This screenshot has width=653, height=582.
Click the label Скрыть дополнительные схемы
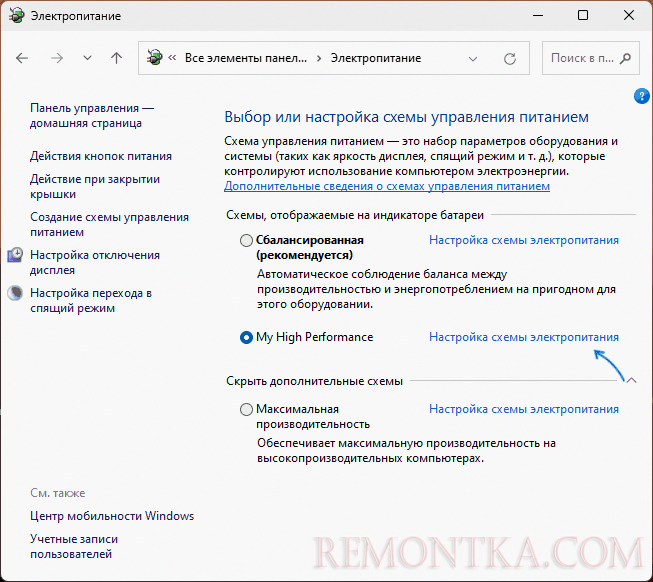pyautogui.click(x=314, y=381)
